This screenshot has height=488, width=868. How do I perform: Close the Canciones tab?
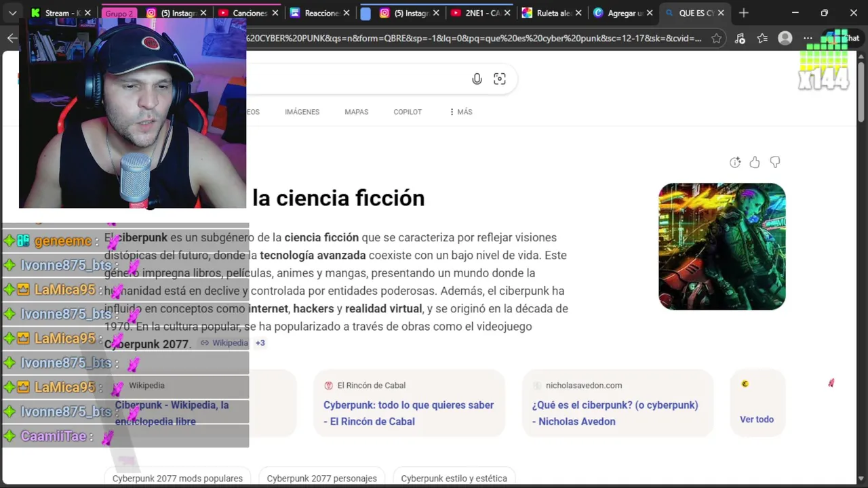[x=275, y=13]
